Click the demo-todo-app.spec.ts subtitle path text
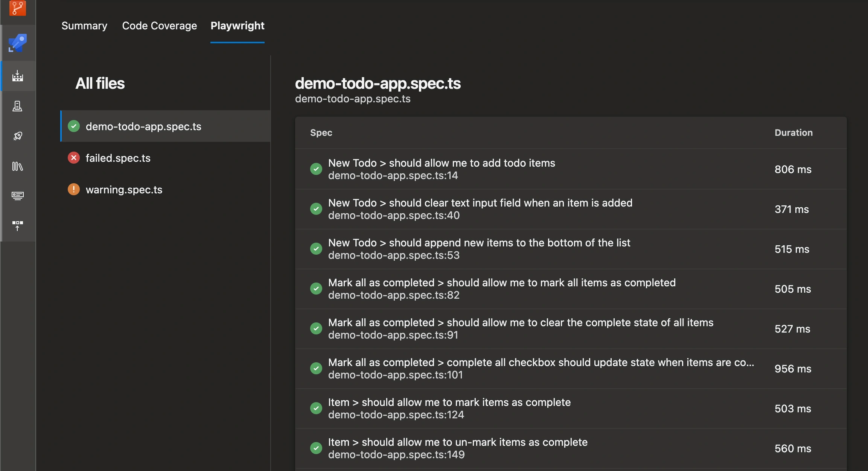Image resolution: width=868 pixels, height=471 pixels. point(353,99)
